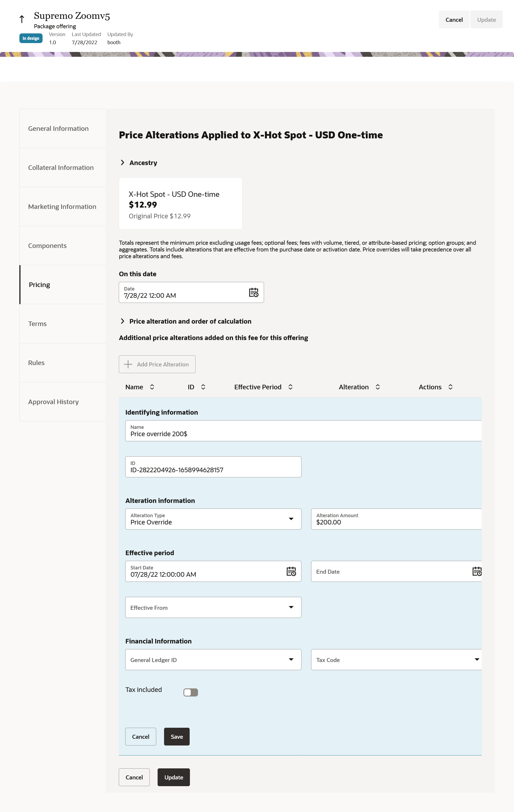
Task: Save the price alteration
Action: 176,736
